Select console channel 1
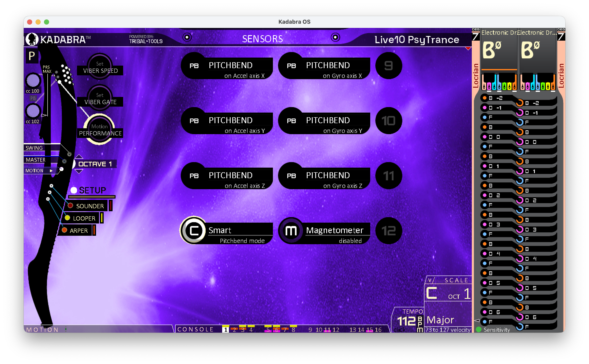The height and width of the screenshot is (364, 589). [x=226, y=329]
